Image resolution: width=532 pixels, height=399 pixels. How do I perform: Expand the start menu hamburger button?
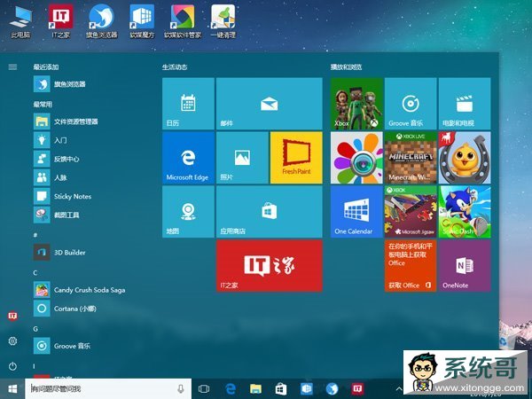pyautogui.click(x=12, y=67)
